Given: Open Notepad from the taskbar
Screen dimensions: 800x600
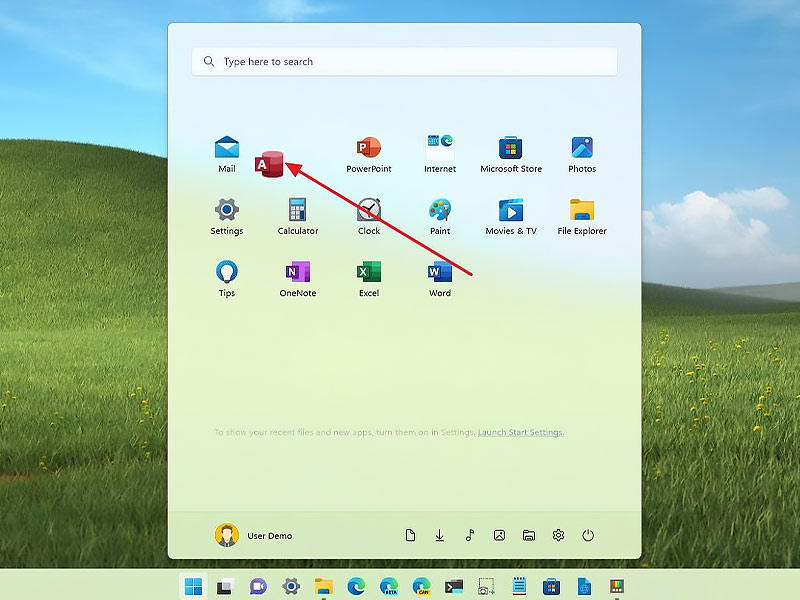Looking at the screenshot, I should tap(519, 587).
